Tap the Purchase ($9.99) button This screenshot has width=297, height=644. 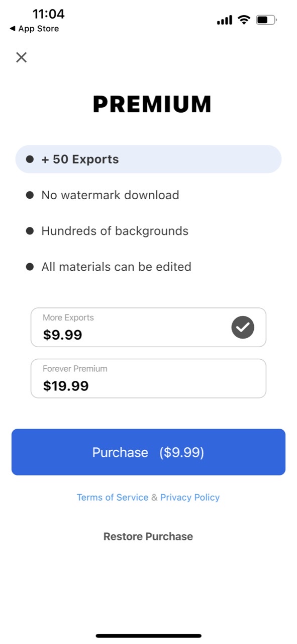click(x=148, y=451)
